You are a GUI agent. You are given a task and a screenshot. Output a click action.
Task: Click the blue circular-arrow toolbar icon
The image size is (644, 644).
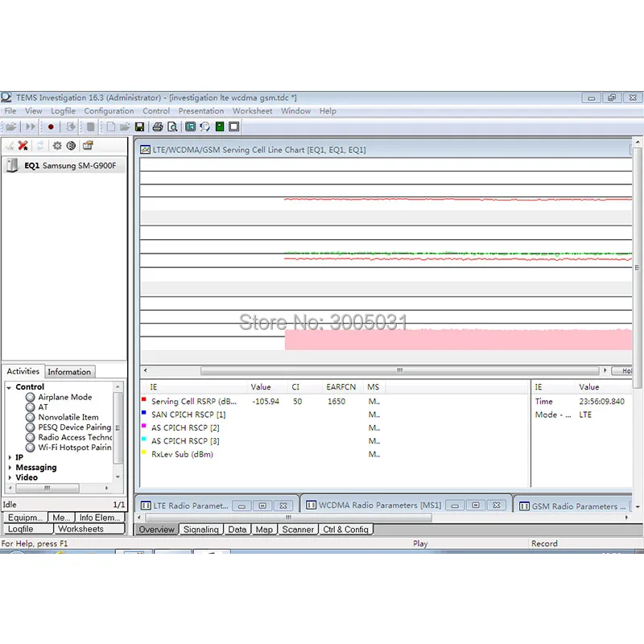205,127
